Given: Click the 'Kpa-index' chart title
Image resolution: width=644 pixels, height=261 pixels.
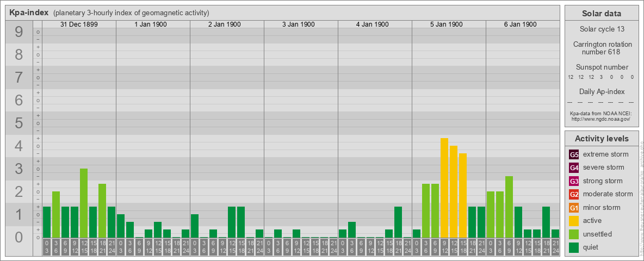Looking at the screenshot, I should coord(29,13).
